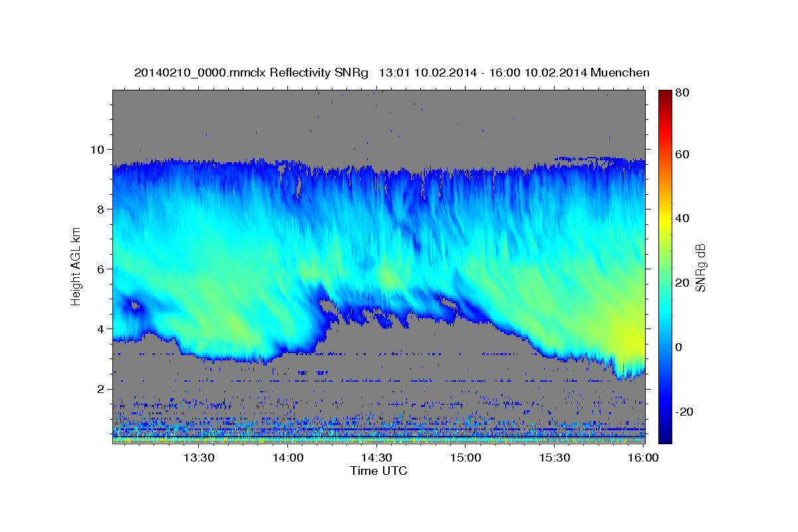Image resolution: width=798 pixels, height=532 pixels.
Task: Click the colorbar label '40'
Action: [x=682, y=218]
